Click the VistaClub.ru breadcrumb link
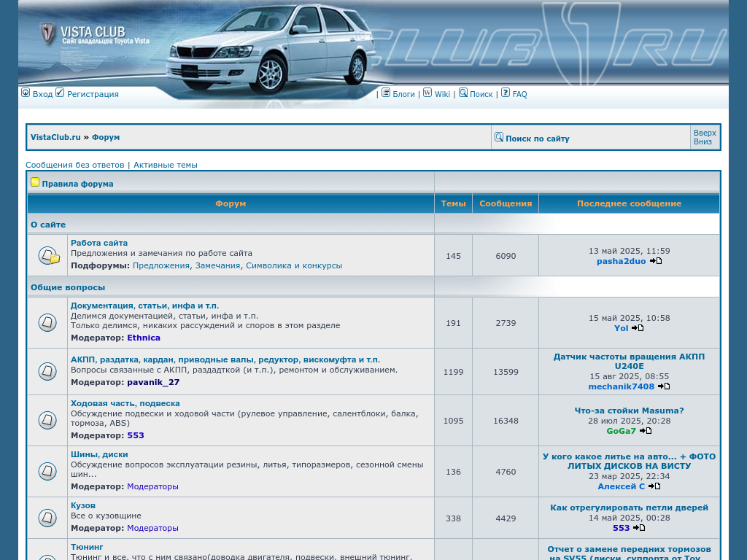Screen dimensions: 747x560 (55, 137)
